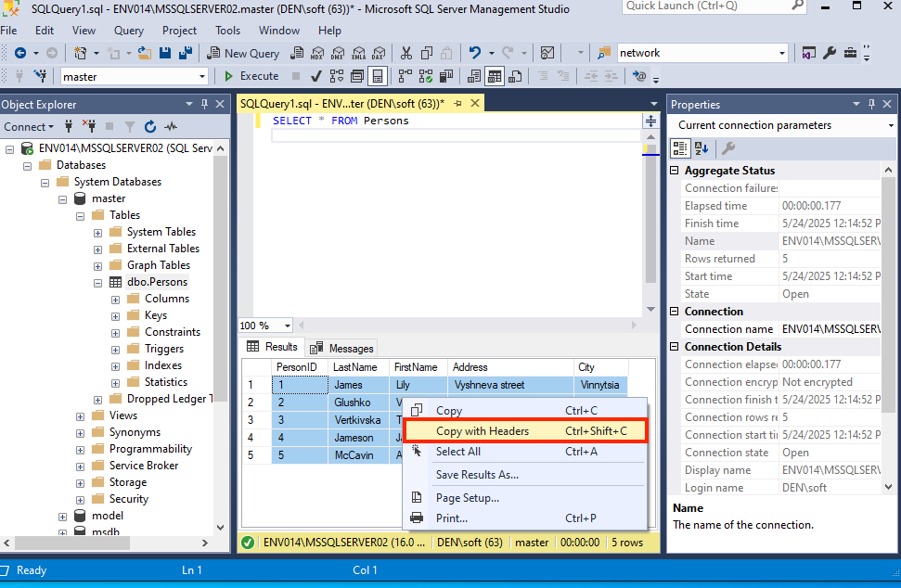Click the Toolbox briefcase icon

point(850,53)
